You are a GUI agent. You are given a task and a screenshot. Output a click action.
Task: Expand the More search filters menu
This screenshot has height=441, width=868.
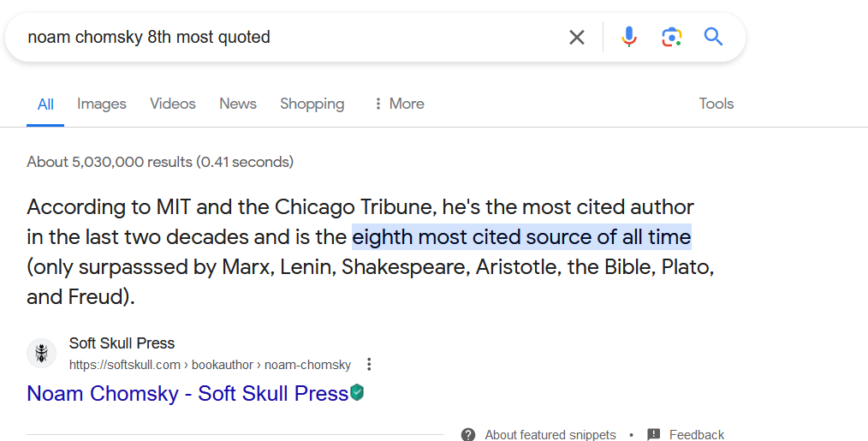(x=399, y=104)
